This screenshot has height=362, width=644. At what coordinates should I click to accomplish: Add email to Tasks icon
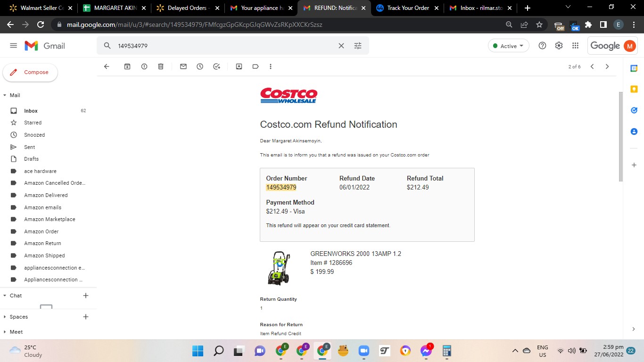tap(217, 66)
